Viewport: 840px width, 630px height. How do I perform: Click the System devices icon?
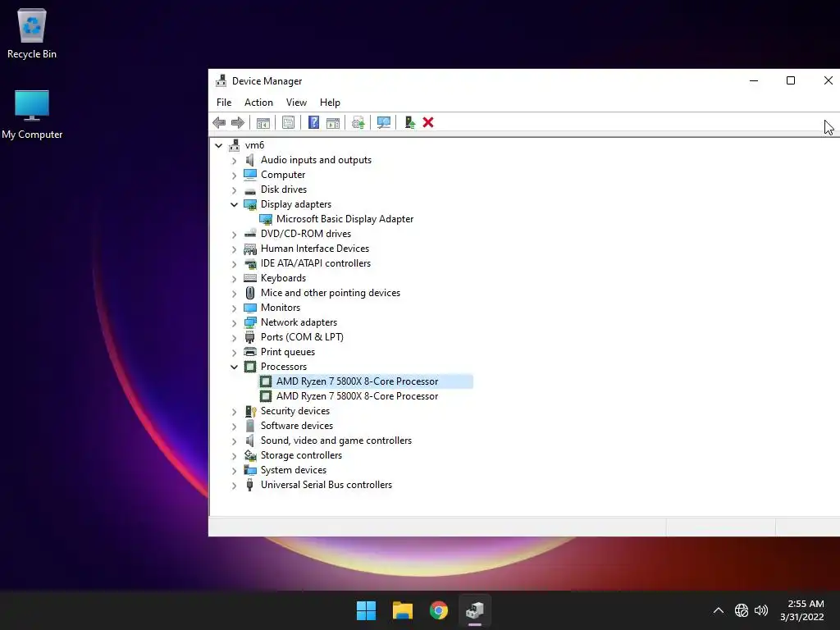click(250, 470)
